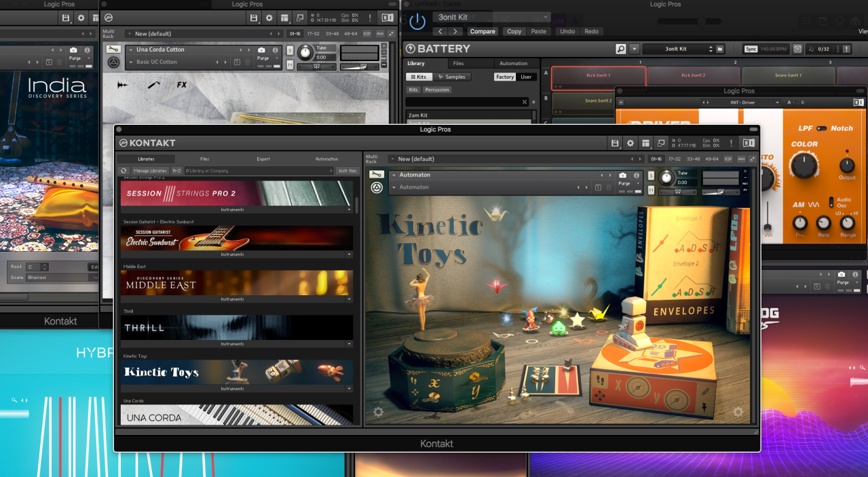Solo the Automaton instrument with the S button
The height and width of the screenshot is (477, 868).
[x=652, y=174]
